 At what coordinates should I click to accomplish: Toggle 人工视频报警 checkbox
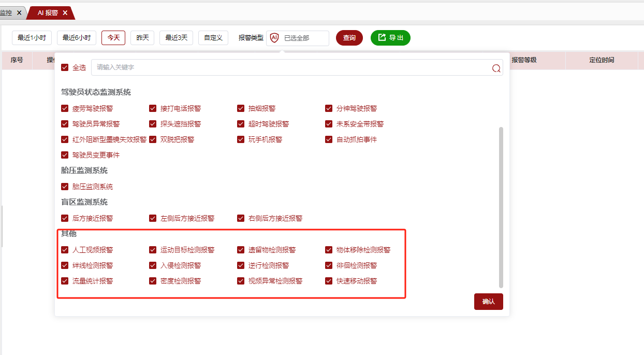pyautogui.click(x=65, y=250)
